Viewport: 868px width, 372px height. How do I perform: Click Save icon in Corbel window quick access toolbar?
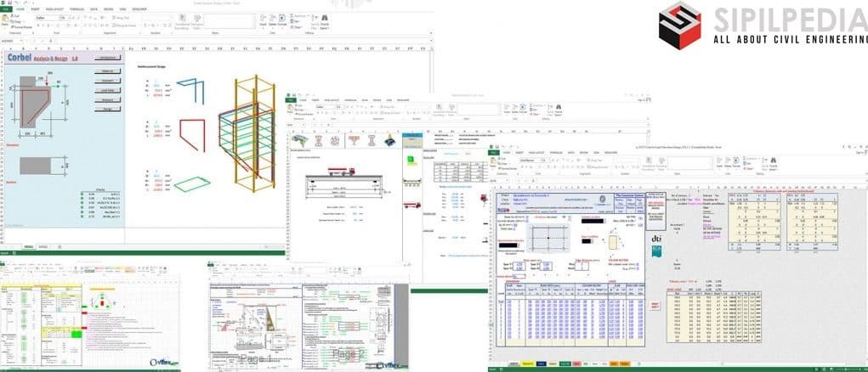coord(10,3)
